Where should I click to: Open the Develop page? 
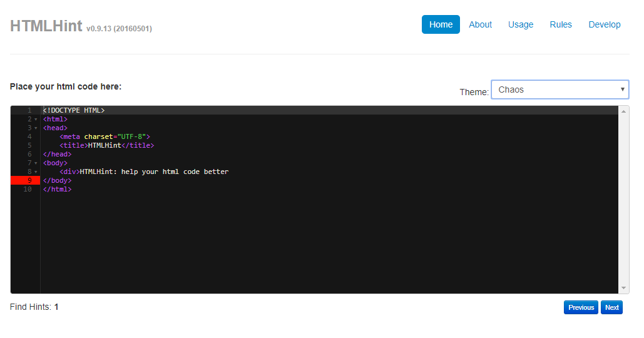pos(604,24)
